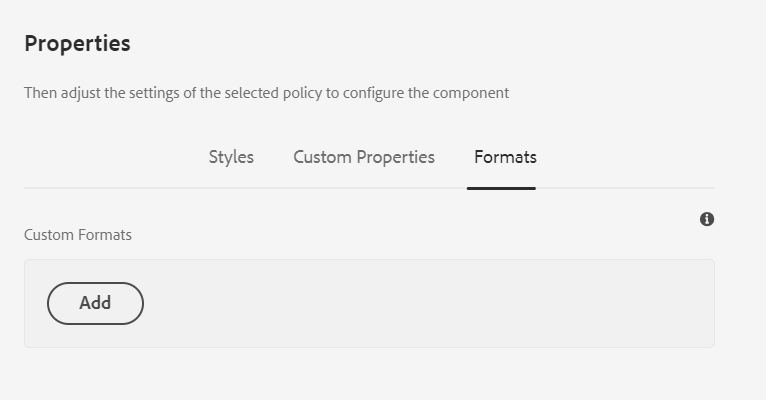Open the Custom Properties tab

pos(364,157)
